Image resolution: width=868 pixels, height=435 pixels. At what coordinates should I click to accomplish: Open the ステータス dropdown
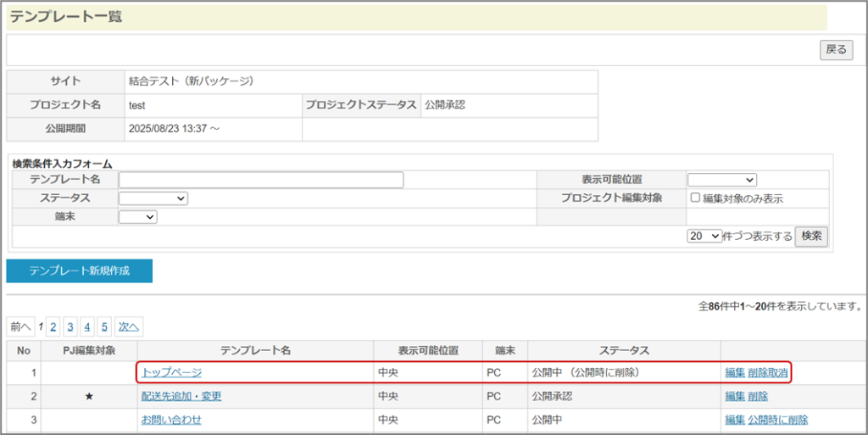click(153, 198)
